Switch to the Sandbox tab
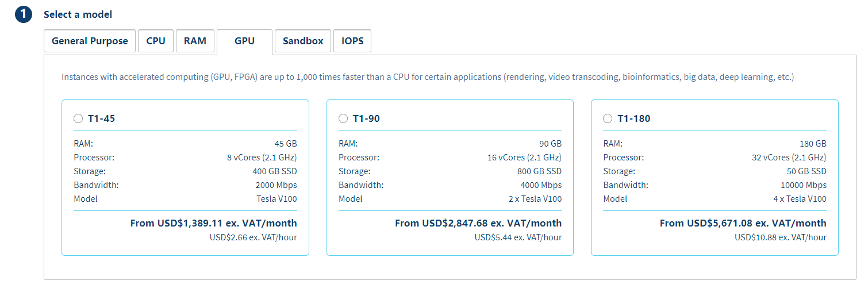Viewport: 868px width, 284px height. 303,41
